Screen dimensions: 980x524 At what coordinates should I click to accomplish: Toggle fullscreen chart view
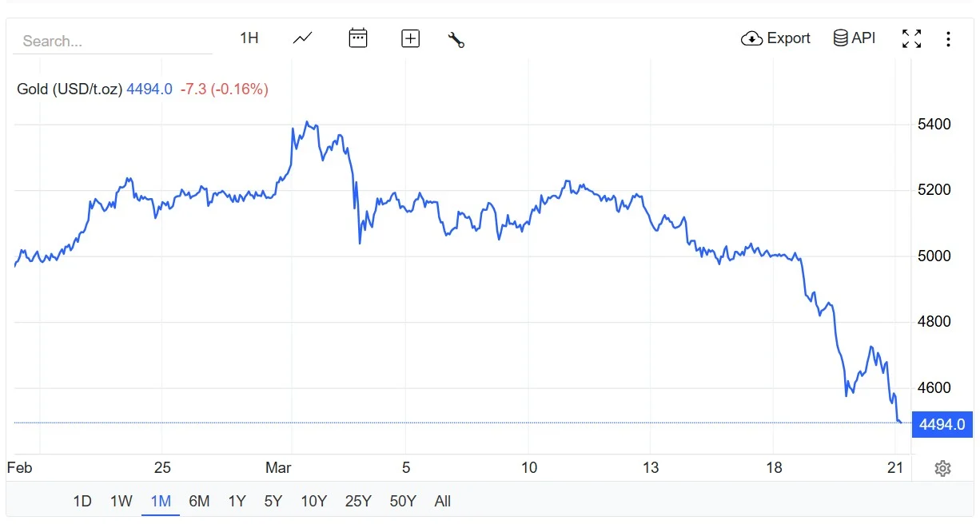(911, 38)
